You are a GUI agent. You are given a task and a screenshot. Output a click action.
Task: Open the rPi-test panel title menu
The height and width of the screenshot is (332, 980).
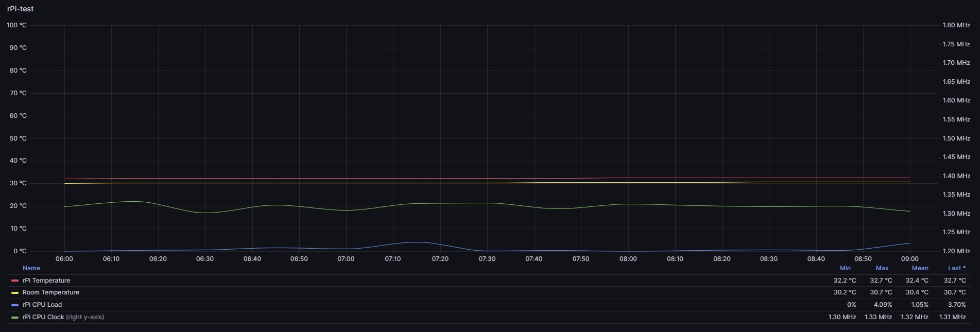(21, 9)
